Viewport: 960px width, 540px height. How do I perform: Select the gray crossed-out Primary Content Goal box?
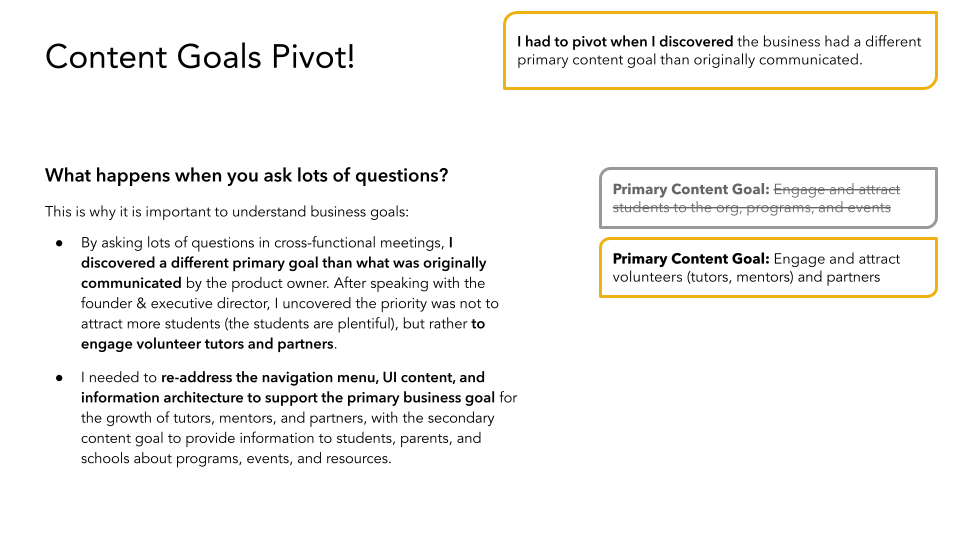pos(768,198)
